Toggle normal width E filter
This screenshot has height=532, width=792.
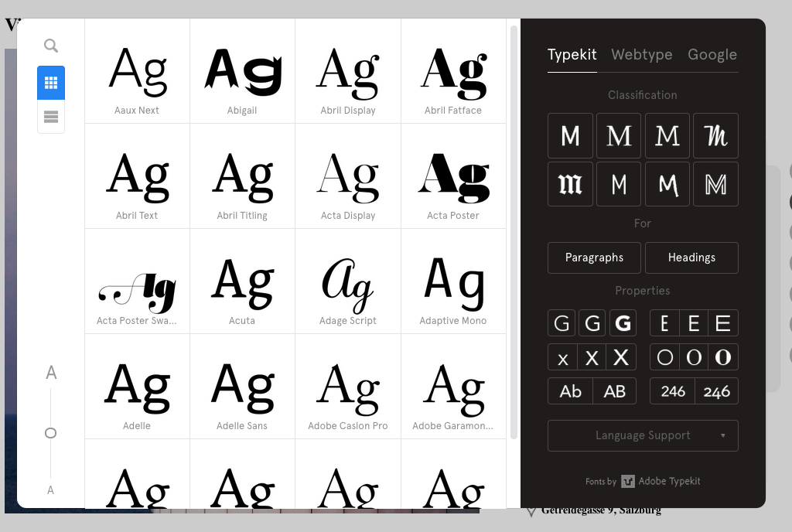click(x=694, y=323)
